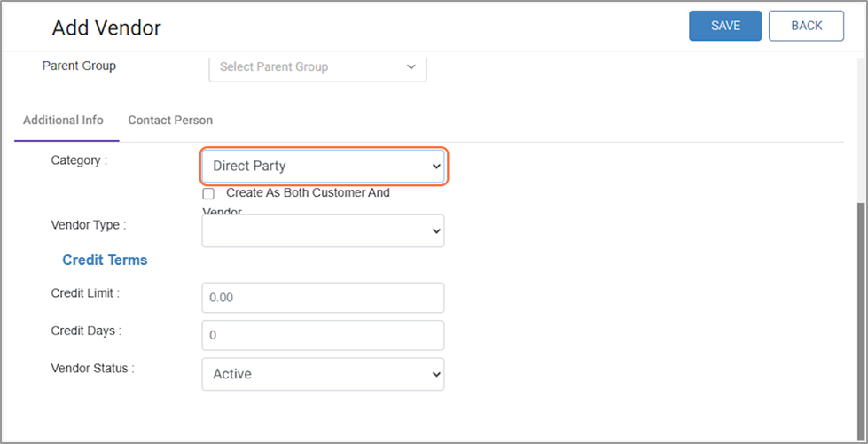Select the Vendor Type label text
The image size is (868, 444).
click(x=89, y=225)
